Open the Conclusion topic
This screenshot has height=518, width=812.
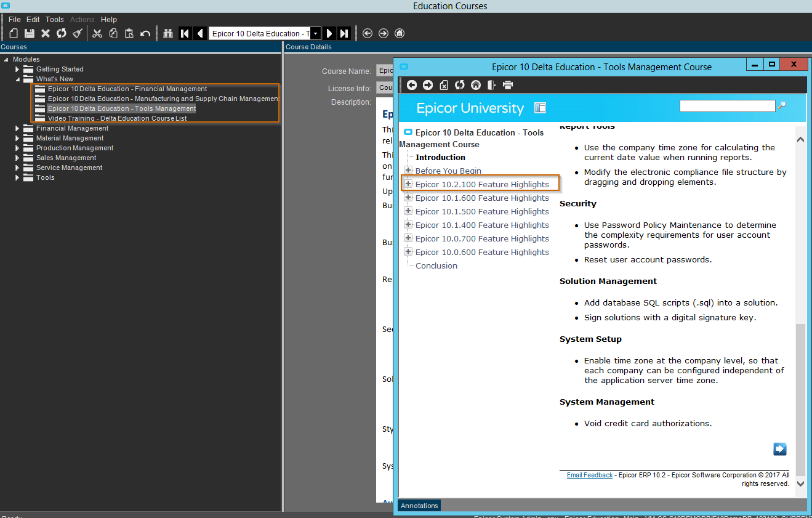(436, 265)
